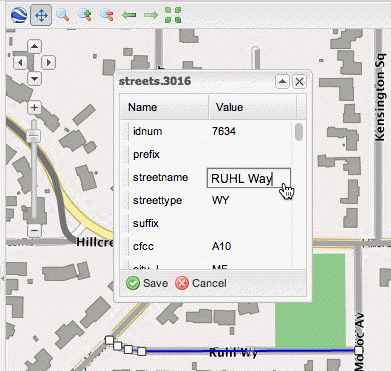391x371 pixels.
Task: Pan the map left with arrow
Action: [20, 62]
